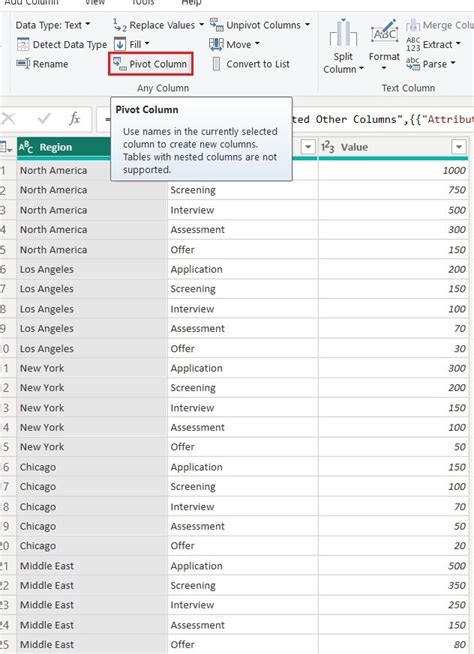Select the value 80 cell
Image resolution: width=474 pixels, height=654 pixels.
coord(393,644)
